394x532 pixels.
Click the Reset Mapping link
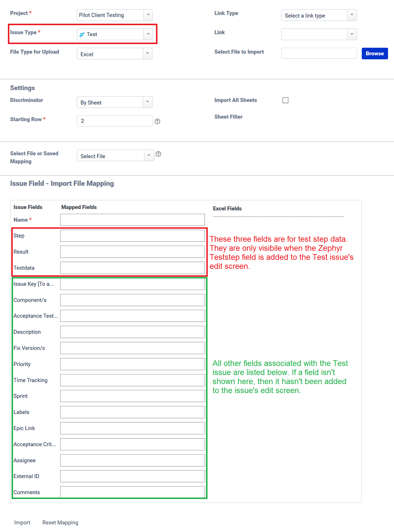click(x=60, y=523)
